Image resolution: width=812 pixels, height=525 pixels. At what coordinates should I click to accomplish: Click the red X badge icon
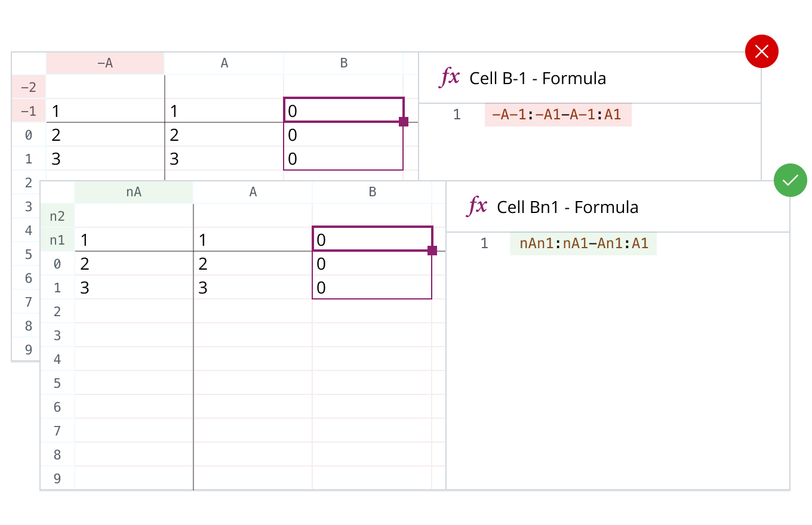[x=761, y=52]
